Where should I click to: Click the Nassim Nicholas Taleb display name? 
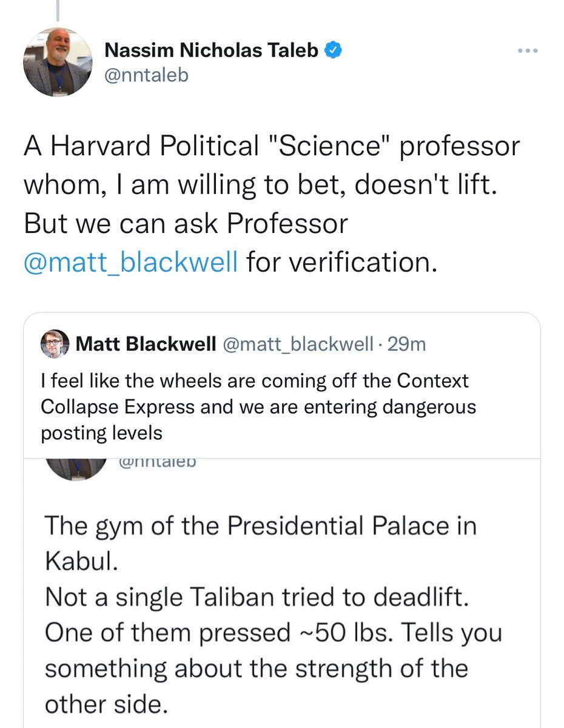[x=212, y=52]
